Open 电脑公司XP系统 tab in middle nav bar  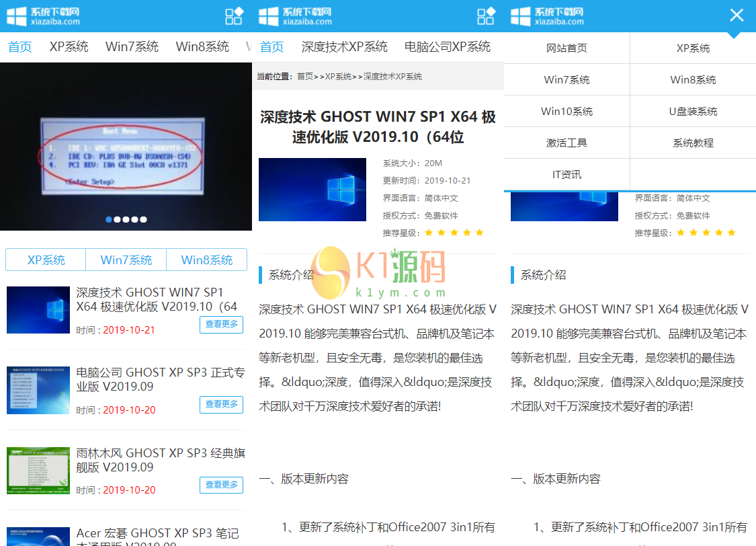coord(448,47)
